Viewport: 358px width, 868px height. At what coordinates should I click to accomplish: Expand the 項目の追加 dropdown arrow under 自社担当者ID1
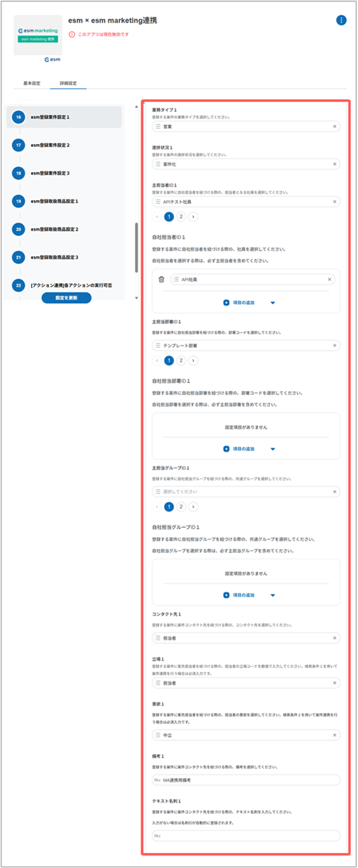coord(273,303)
